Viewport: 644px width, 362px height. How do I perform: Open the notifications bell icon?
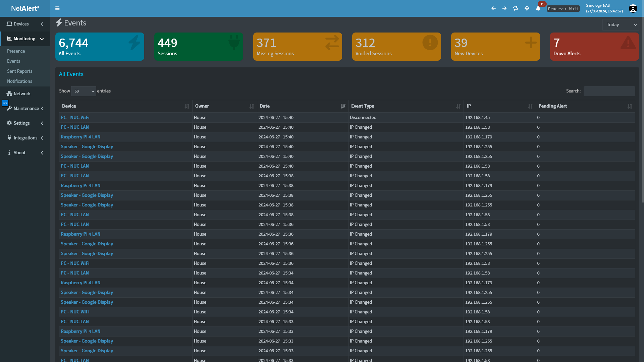pos(538,8)
